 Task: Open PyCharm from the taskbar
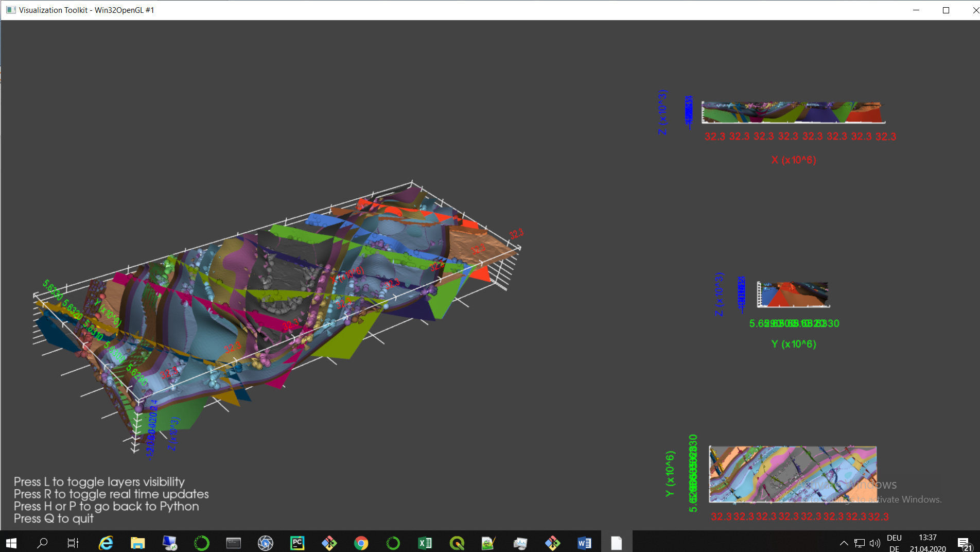[x=297, y=541]
